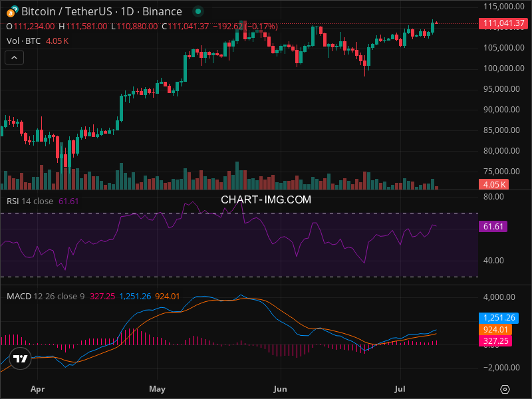This screenshot has height=399, width=532.
Task: Click the Low value L110,880.00
Action: tap(134, 27)
